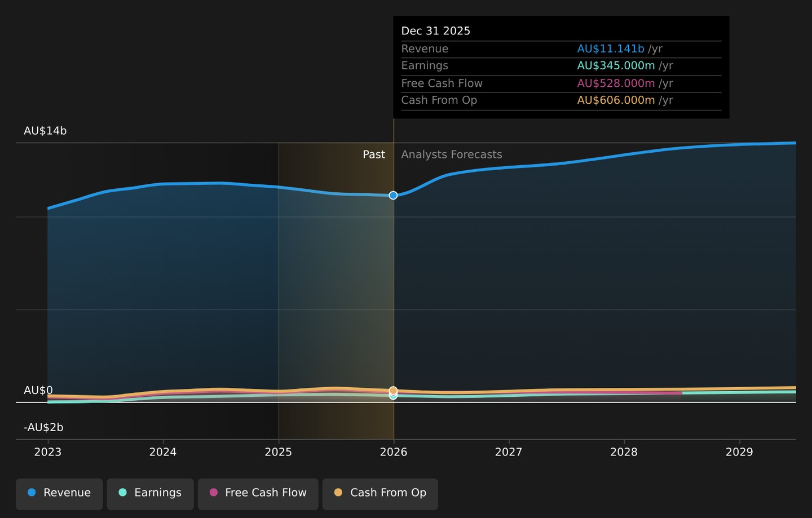The height and width of the screenshot is (518, 812).
Task: Click the AU$11.141b revenue value in tooltip
Action: point(611,49)
